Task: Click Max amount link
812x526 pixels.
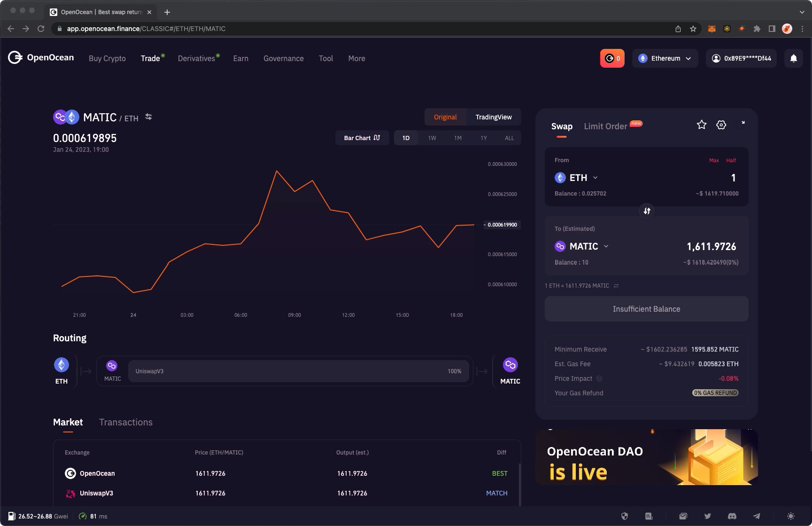Action: [x=714, y=160]
